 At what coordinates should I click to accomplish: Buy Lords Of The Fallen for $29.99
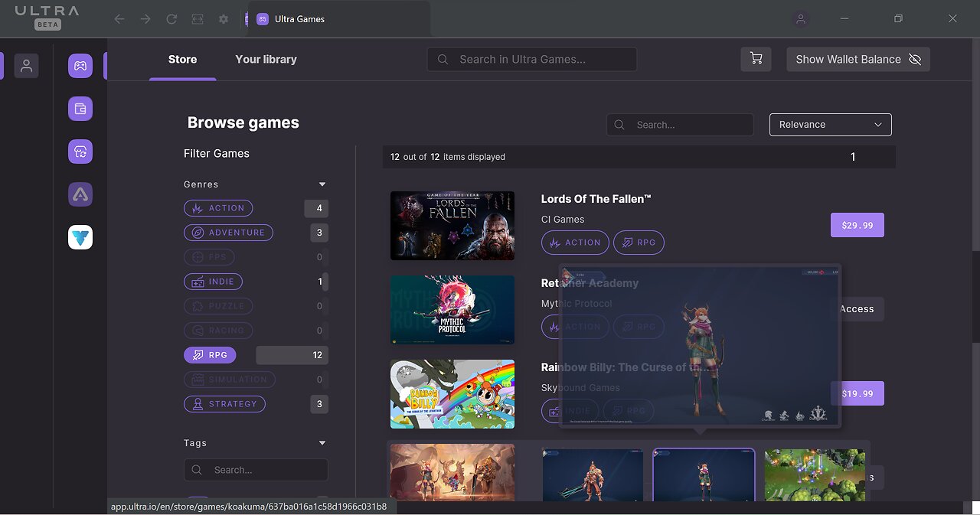click(x=857, y=225)
